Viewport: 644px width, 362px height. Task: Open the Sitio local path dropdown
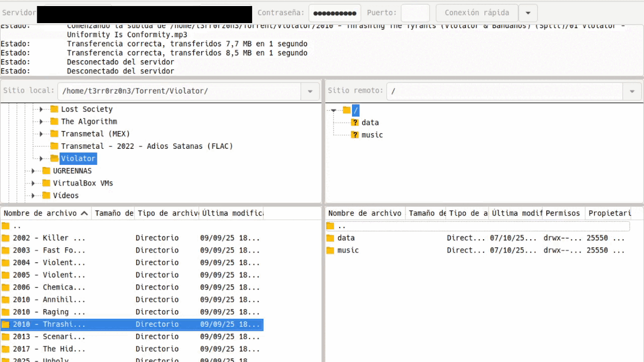click(x=310, y=92)
